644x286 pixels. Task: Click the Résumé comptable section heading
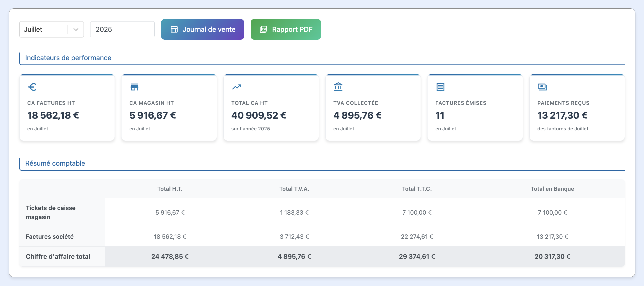[55, 163]
